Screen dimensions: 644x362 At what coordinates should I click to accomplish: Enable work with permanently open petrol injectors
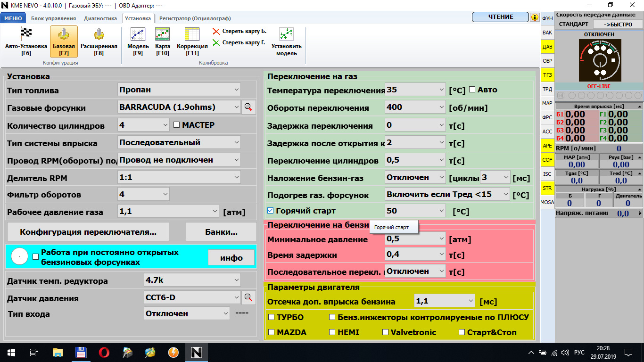pos(35,257)
